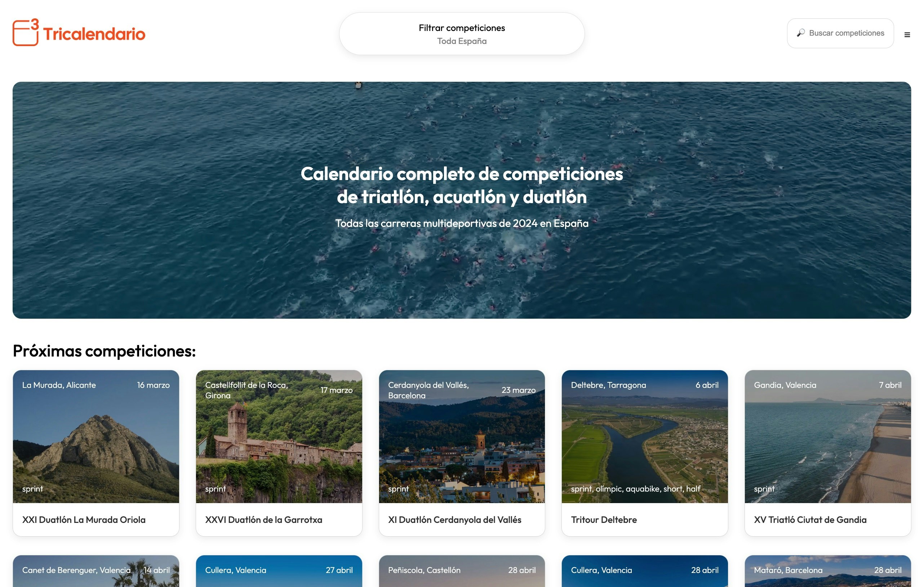Click the Cerdanyola del Vallés night photo
This screenshot has width=924, height=587.
click(462, 437)
